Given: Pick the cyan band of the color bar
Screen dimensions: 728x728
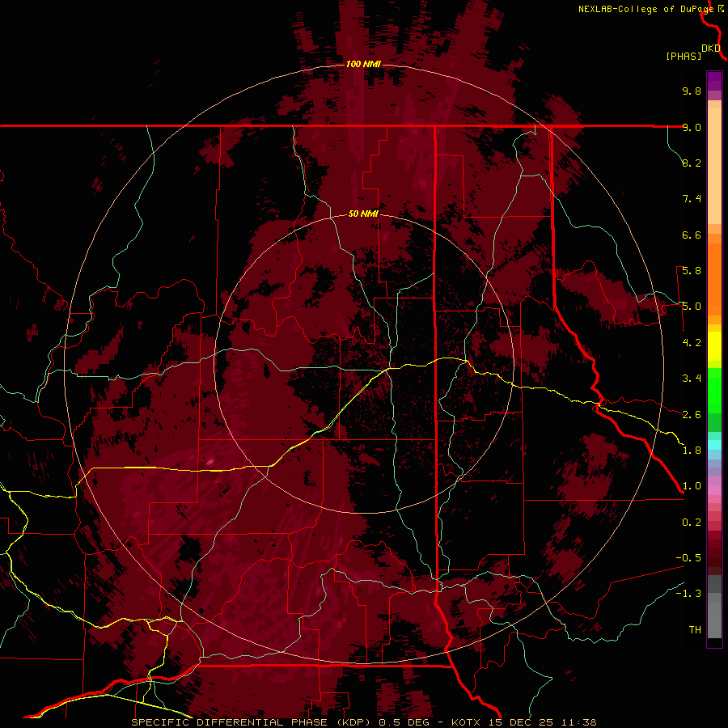Looking at the screenshot, I should (x=714, y=445).
